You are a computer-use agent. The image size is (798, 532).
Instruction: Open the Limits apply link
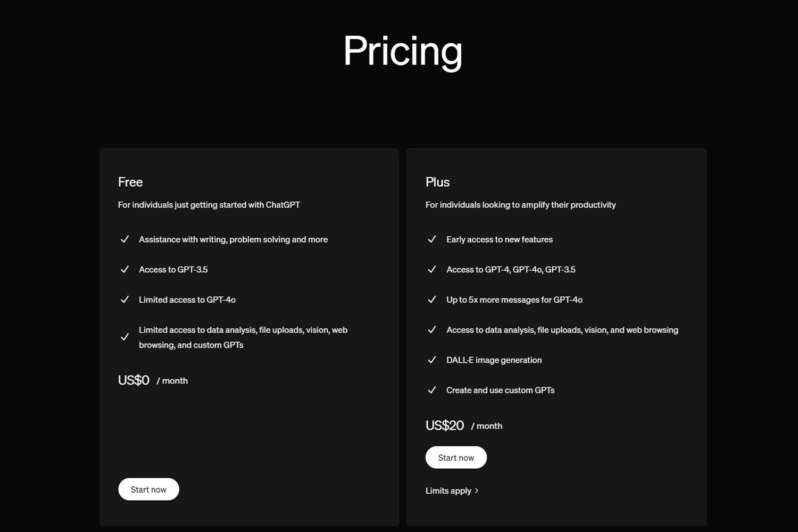pyautogui.click(x=448, y=491)
